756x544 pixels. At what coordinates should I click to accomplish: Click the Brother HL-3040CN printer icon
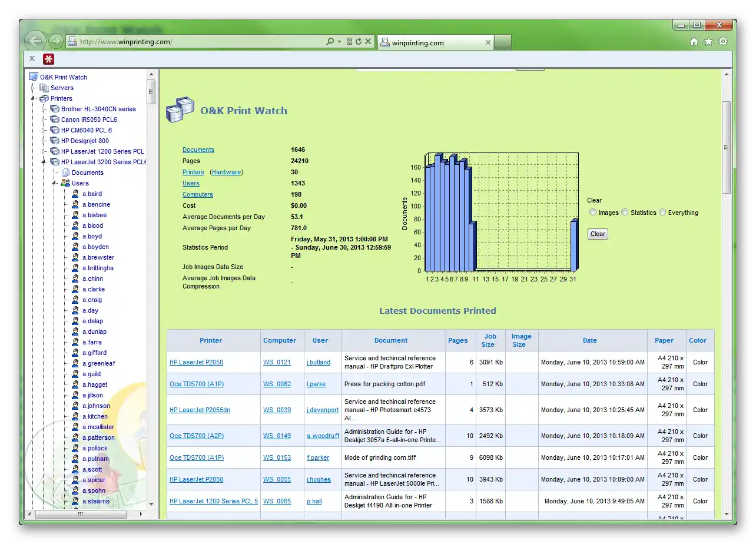pyautogui.click(x=55, y=109)
